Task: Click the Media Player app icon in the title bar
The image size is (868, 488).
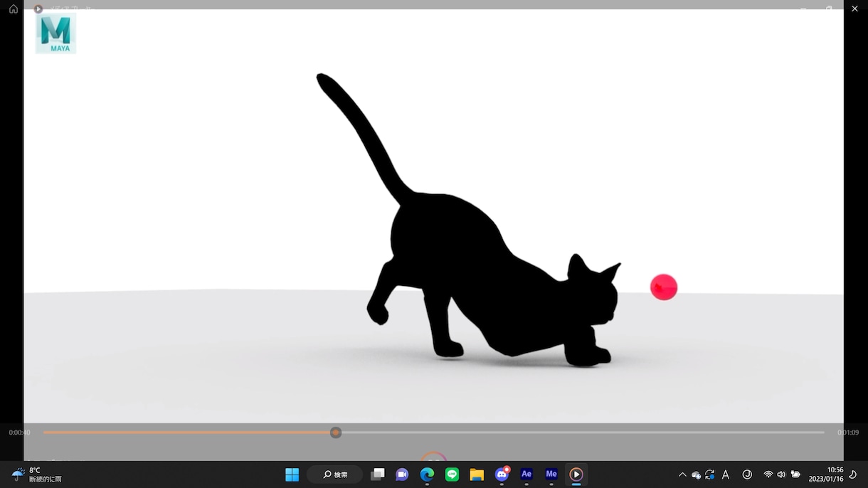Action: click(x=38, y=9)
